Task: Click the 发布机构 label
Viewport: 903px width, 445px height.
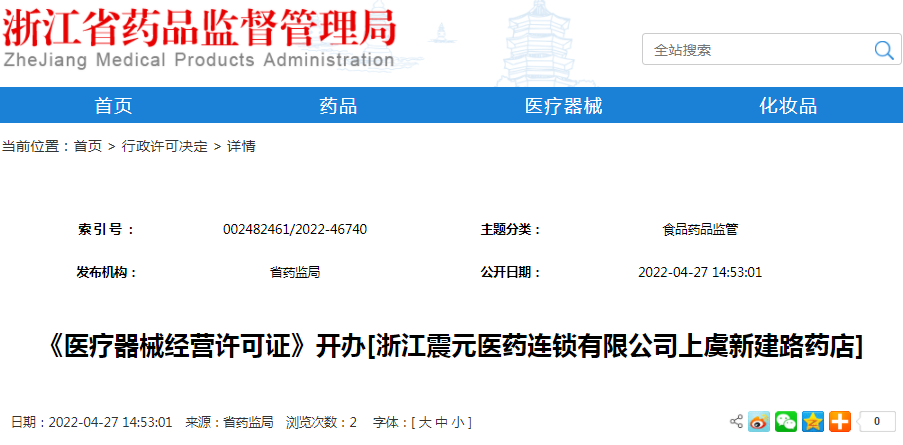Action: click(x=107, y=272)
